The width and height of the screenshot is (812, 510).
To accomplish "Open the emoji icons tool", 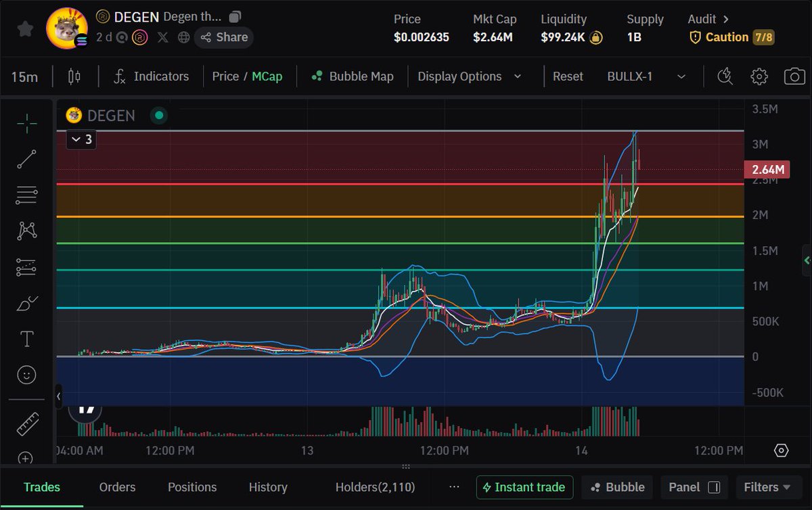I will click(26, 375).
